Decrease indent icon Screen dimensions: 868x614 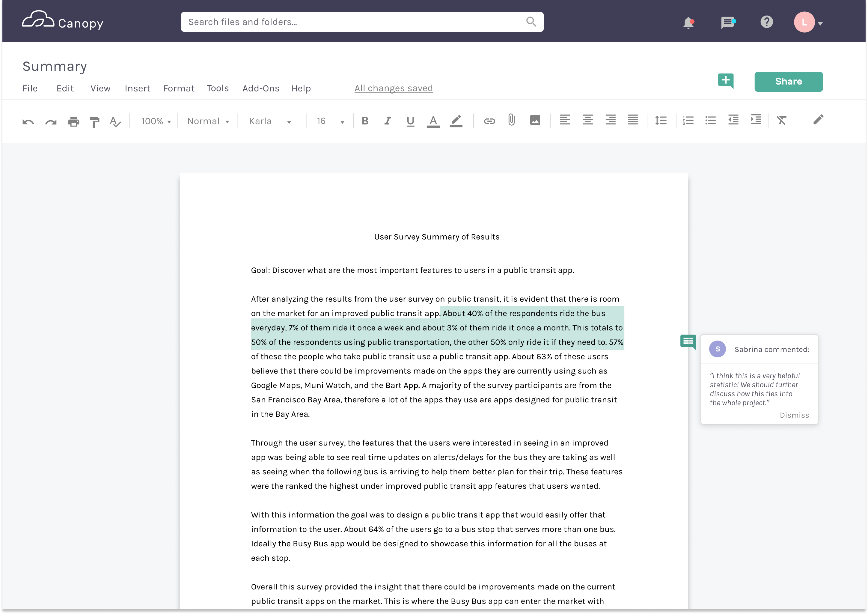733,120
